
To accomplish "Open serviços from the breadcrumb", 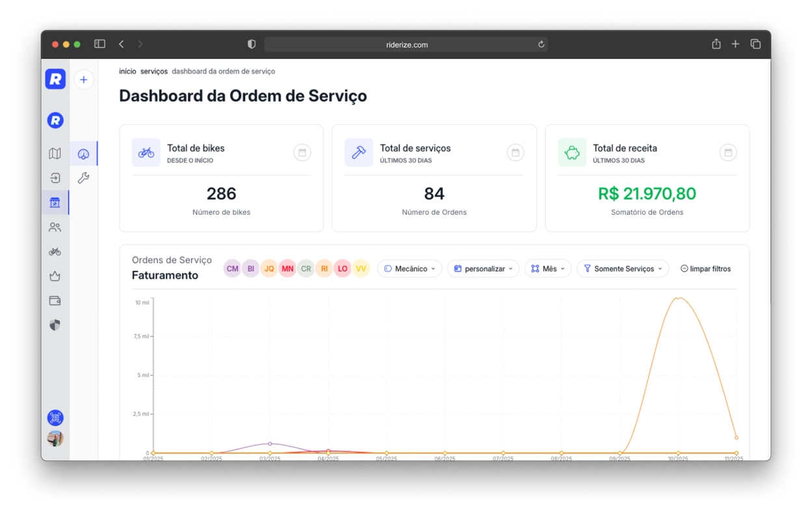I will pos(154,72).
